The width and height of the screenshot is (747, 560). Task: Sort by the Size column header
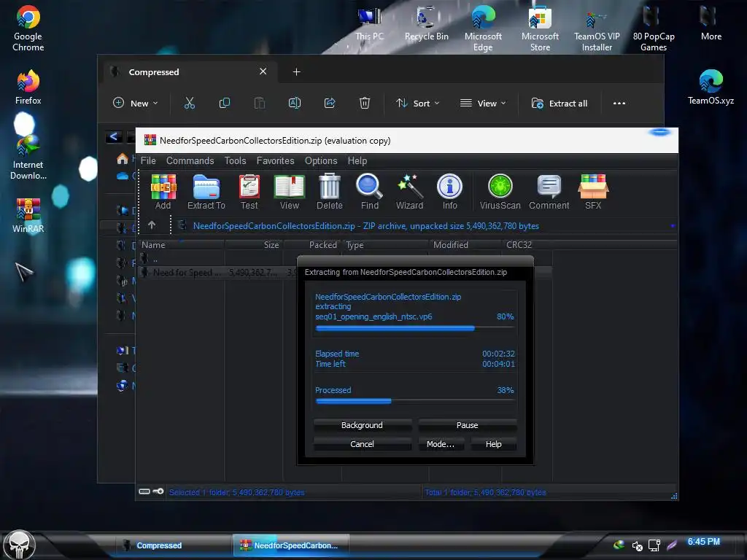click(254, 245)
